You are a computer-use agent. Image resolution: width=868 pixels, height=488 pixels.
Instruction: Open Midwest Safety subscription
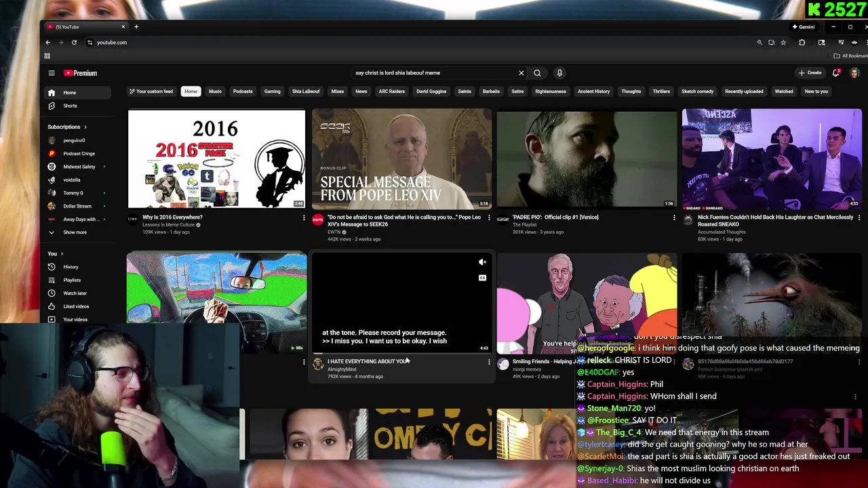tap(79, 167)
